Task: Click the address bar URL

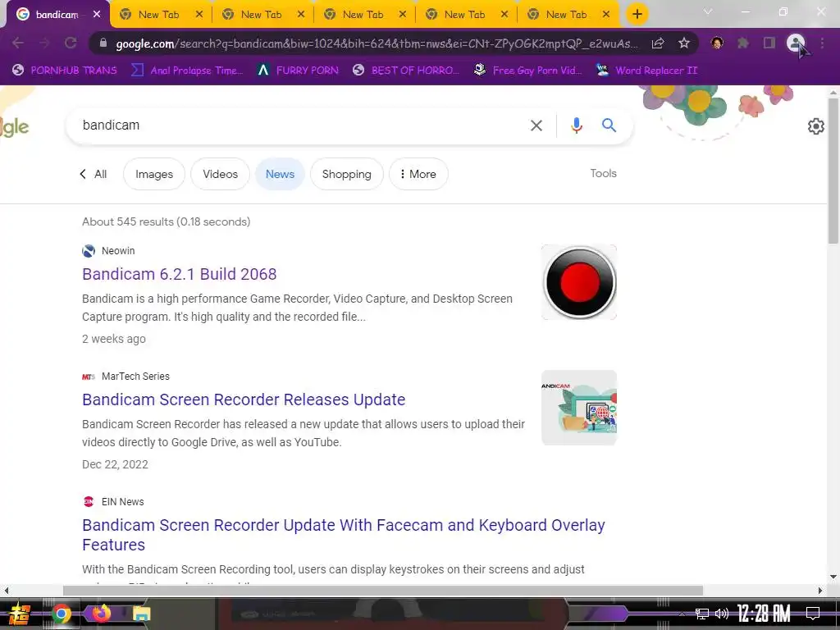Action: 377,43
